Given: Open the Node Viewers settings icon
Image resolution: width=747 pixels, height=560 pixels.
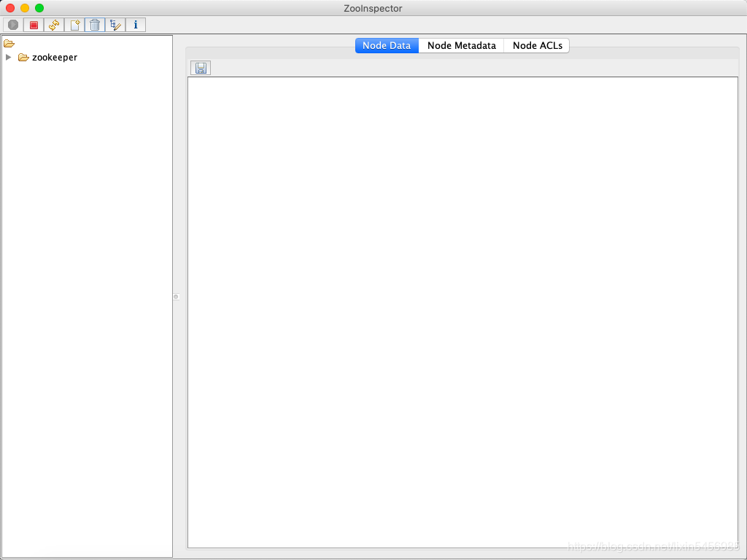Looking at the screenshot, I should [115, 25].
